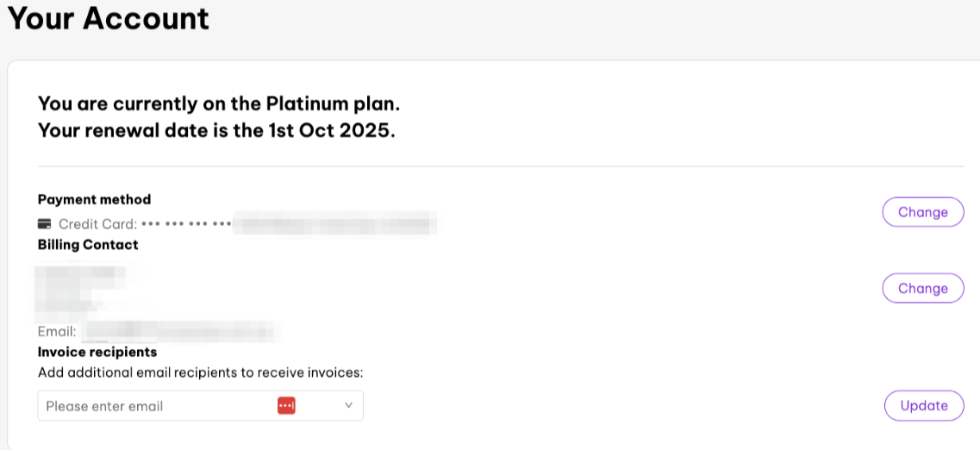Click the Update button for invoice recipients
980x450 pixels.
tap(923, 405)
